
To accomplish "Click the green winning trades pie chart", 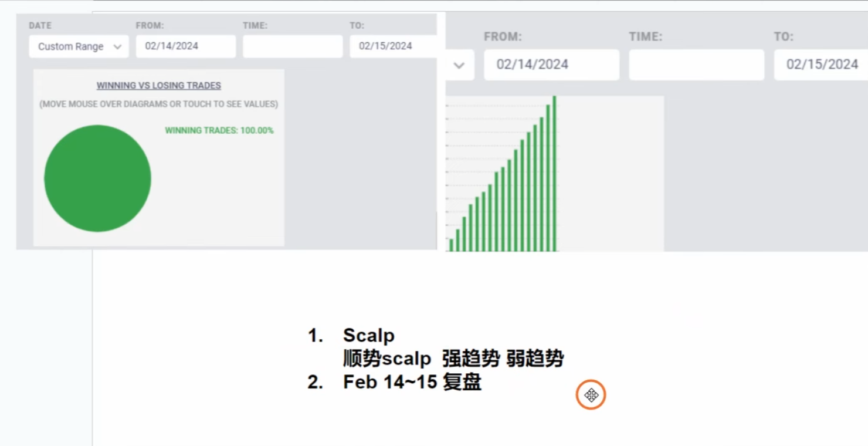I will [97, 178].
